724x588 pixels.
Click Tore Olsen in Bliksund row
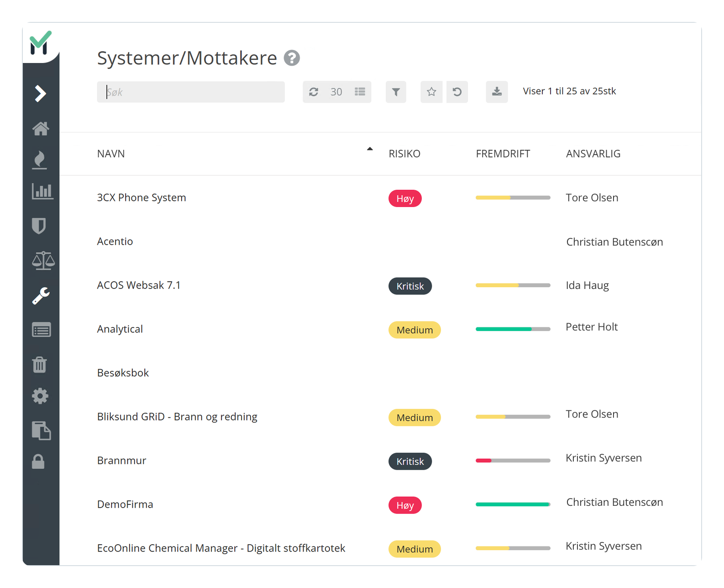(592, 414)
